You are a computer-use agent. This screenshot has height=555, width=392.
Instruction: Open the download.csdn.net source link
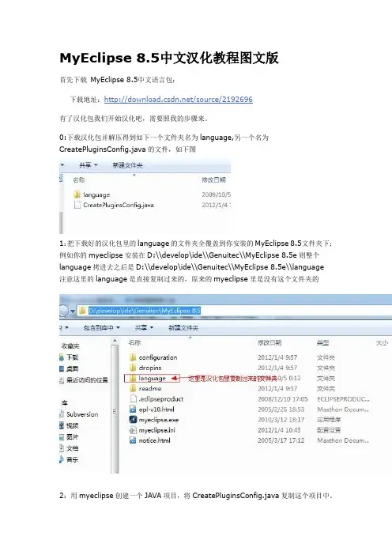click(179, 100)
